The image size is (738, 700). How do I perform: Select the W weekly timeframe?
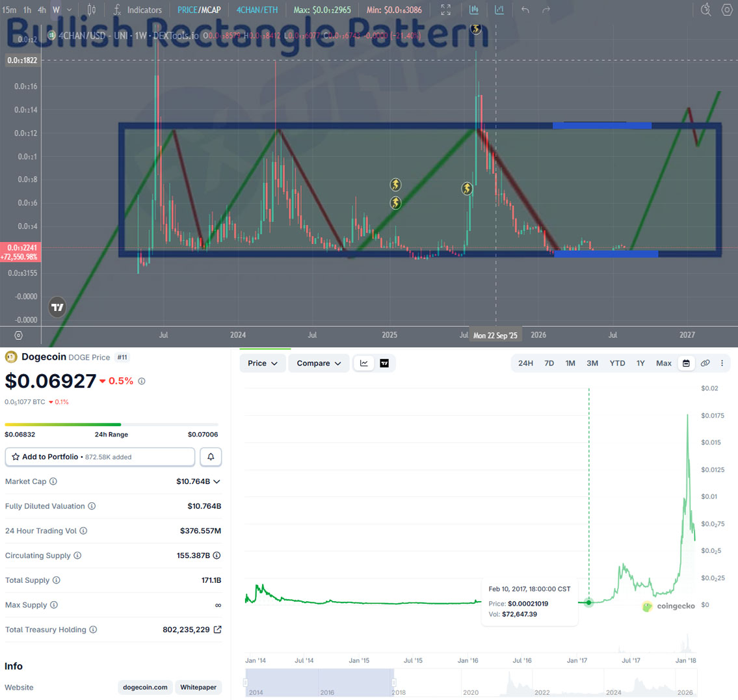(x=57, y=10)
